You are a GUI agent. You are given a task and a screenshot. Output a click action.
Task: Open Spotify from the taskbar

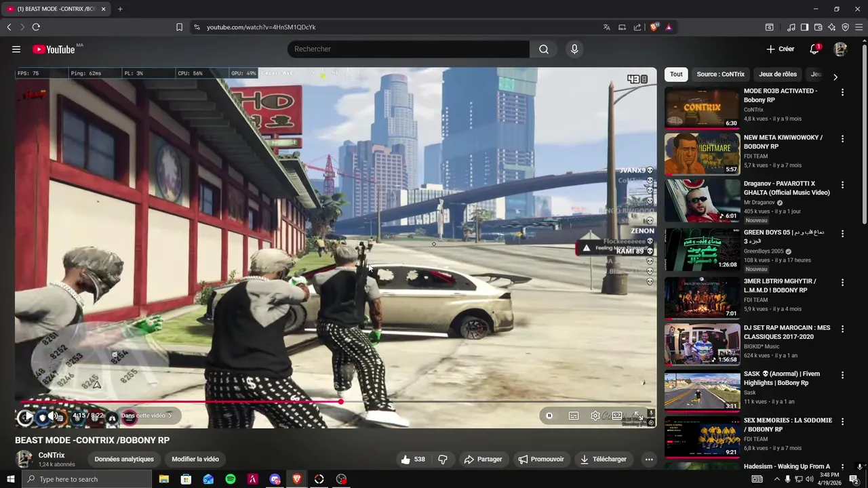(x=231, y=479)
